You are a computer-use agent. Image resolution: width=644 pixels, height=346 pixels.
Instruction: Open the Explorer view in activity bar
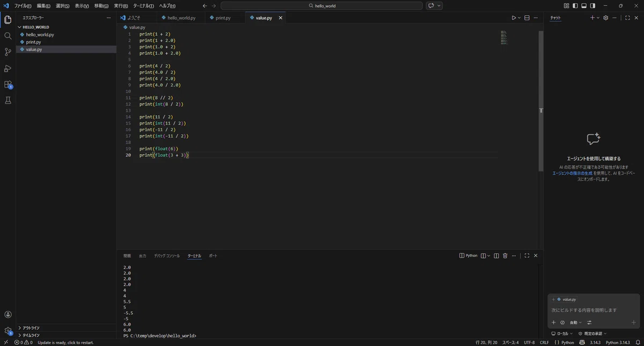[8, 20]
